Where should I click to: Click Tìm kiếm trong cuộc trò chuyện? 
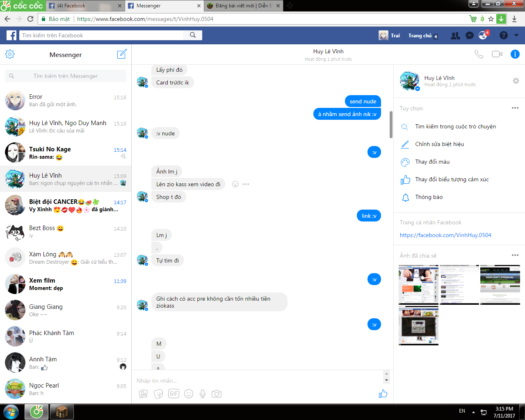pyautogui.click(x=455, y=126)
